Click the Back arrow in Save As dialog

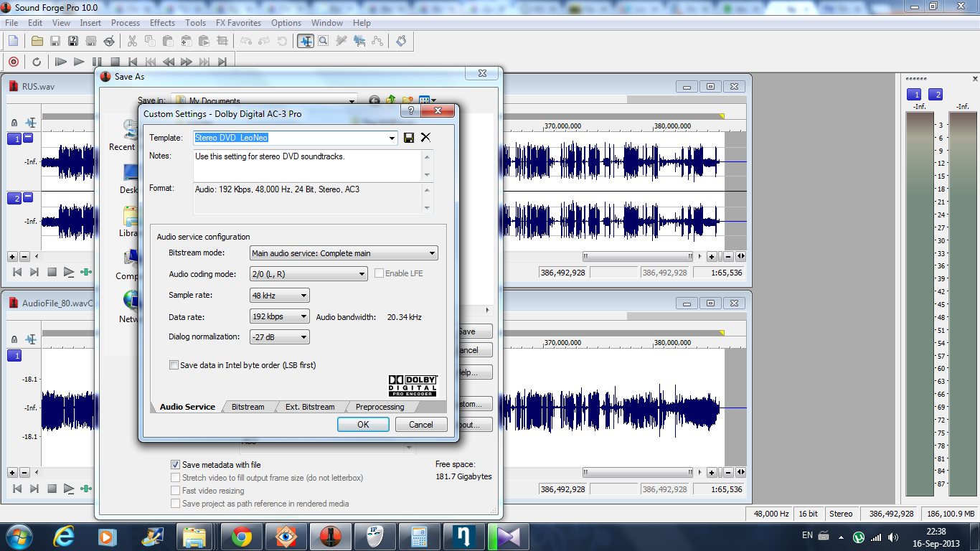pyautogui.click(x=374, y=101)
